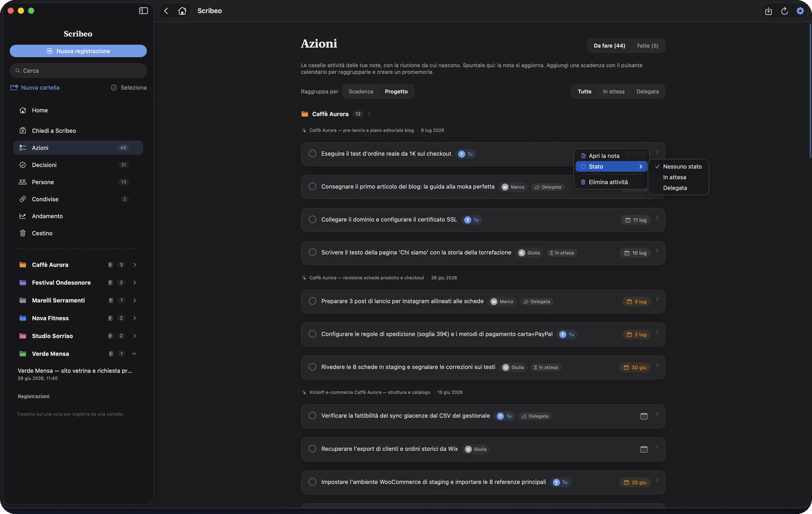Image resolution: width=812 pixels, height=514 pixels.
Task: Expand Nova Fitness folder chevron
Action: point(134,318)
